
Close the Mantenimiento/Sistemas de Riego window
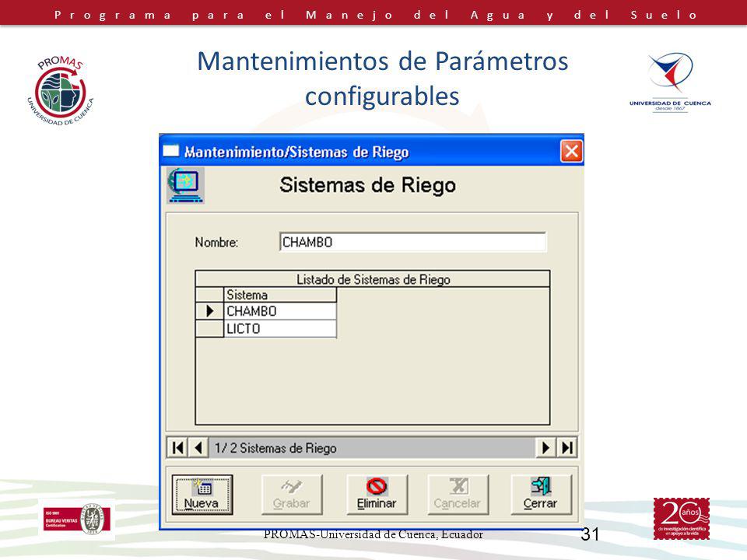(571, 152)
